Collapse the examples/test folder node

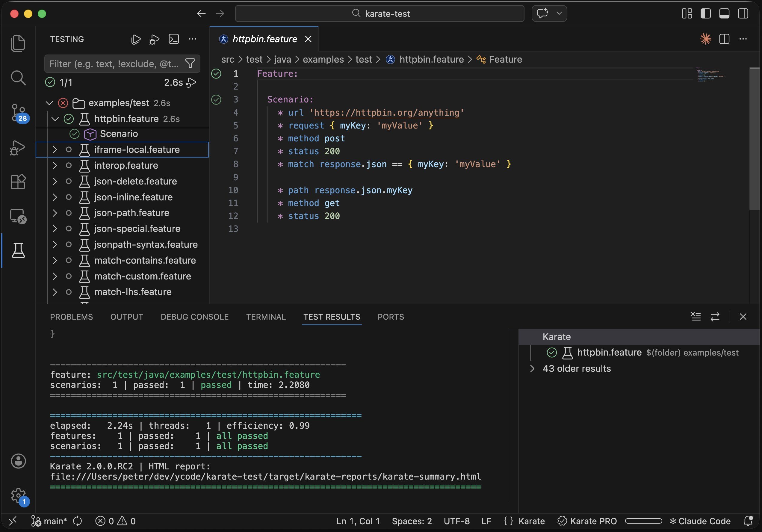[49, 103]
